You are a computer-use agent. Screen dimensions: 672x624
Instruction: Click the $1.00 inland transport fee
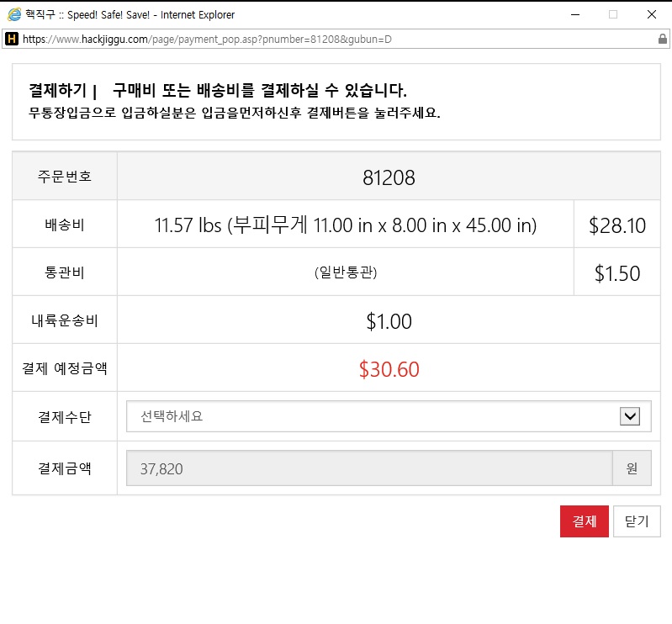tap(389, 321)
